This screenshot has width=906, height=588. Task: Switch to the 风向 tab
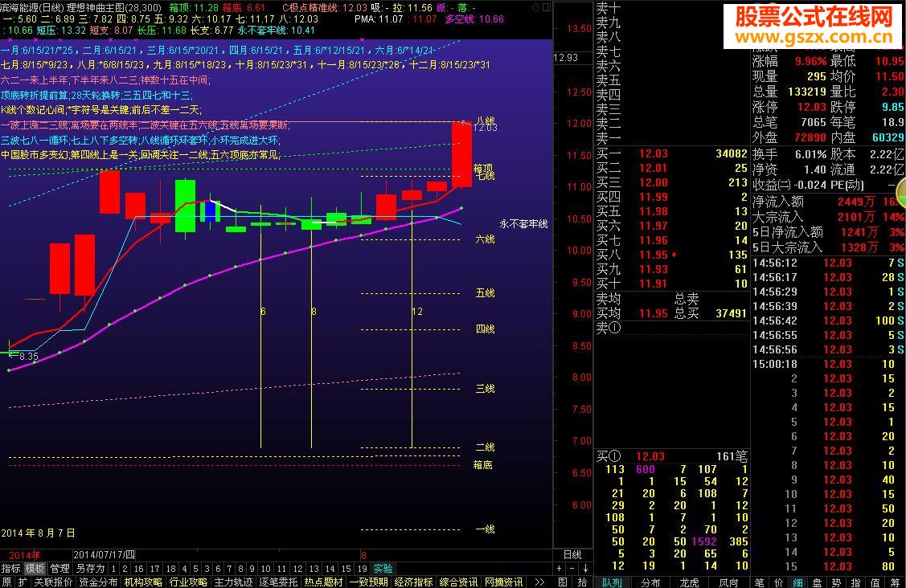tap(728, 582)
